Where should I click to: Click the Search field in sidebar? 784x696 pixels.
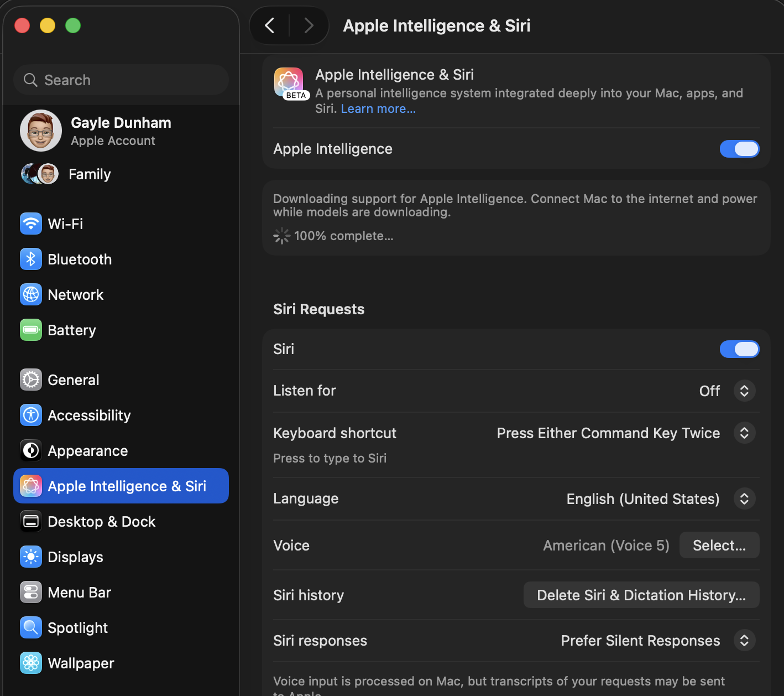pos(121,80)
